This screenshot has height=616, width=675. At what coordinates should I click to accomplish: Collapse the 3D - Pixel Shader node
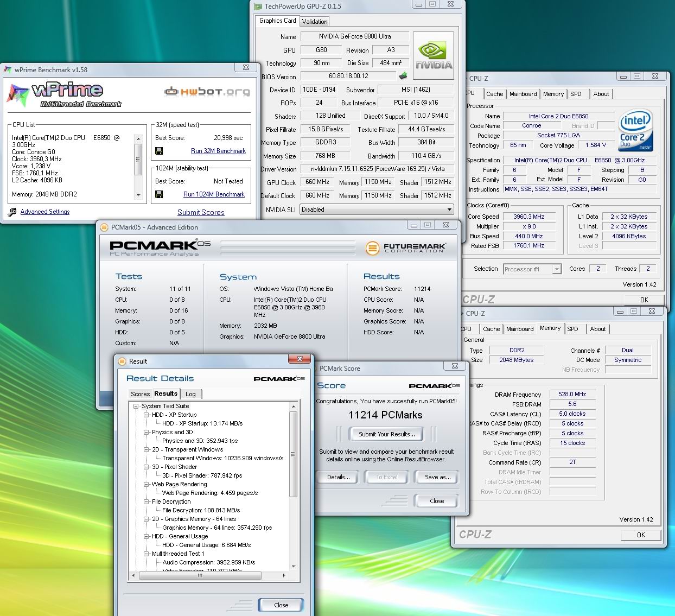coord(146,467)
